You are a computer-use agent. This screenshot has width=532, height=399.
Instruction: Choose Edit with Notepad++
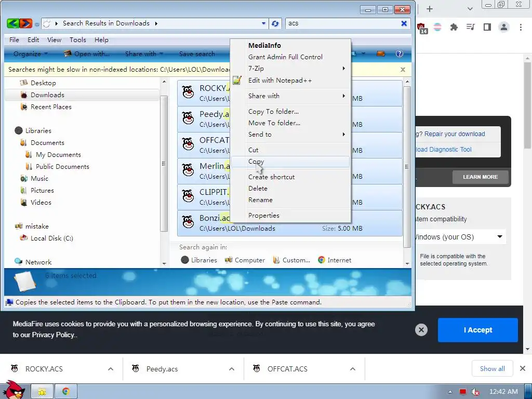(x=291, y=81)
